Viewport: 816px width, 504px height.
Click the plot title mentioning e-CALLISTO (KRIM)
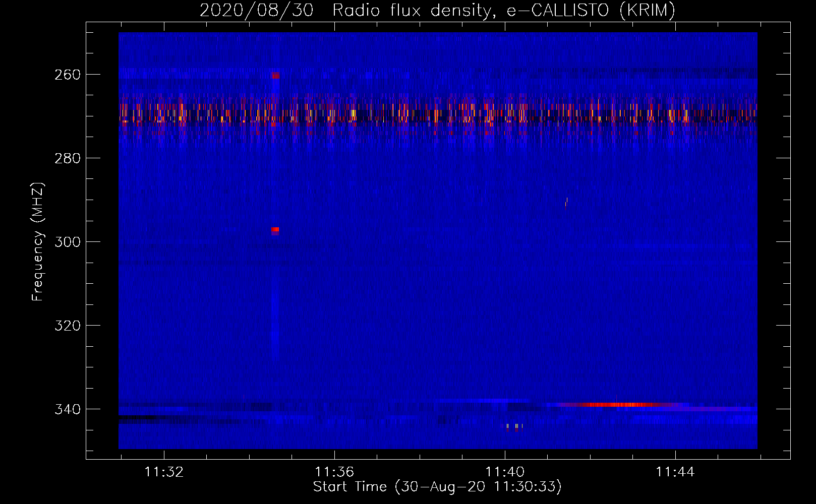pos(437,10)
